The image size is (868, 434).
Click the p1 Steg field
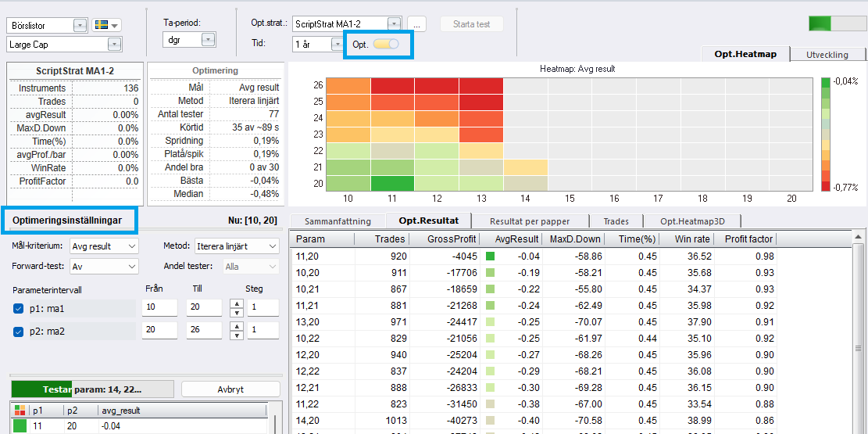263,309
